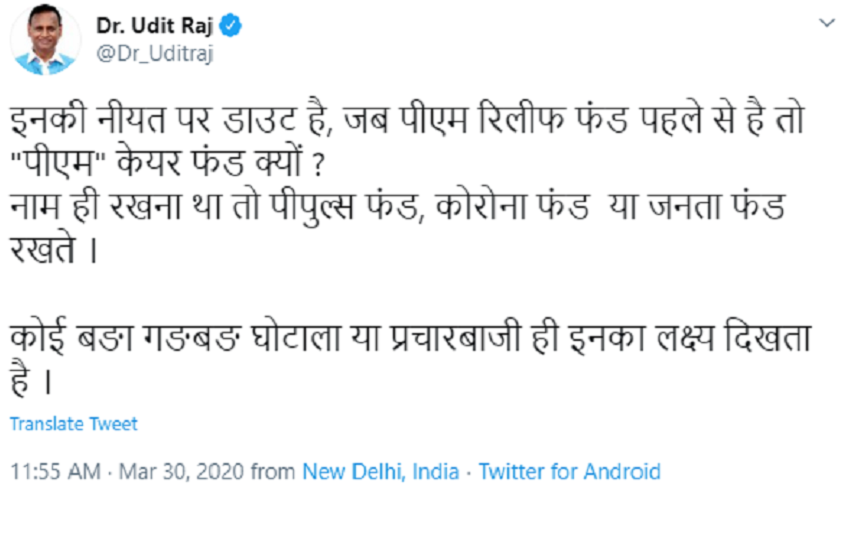The width and height of the screenshot is (850, 552).
Task: Click the Translate Tweet link
Action: coord(74,423)
